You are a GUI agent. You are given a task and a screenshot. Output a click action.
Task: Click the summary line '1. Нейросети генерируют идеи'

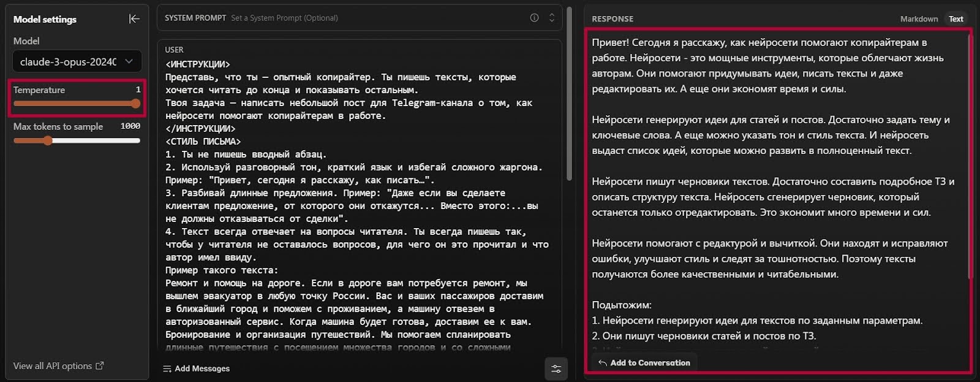(x=757, y=320)
